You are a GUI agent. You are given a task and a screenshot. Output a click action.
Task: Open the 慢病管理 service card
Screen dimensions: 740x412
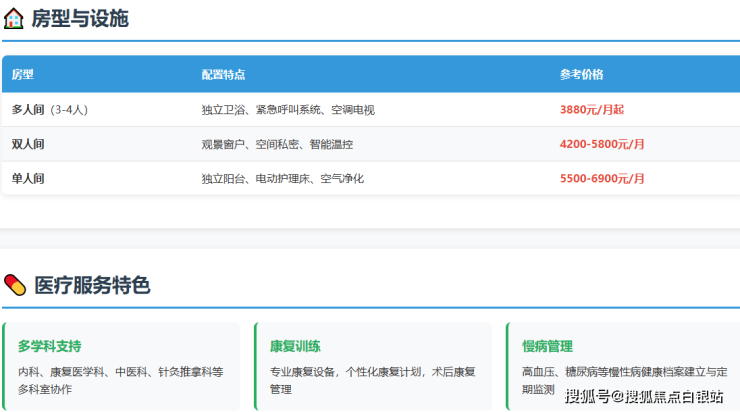pos(622,366)
